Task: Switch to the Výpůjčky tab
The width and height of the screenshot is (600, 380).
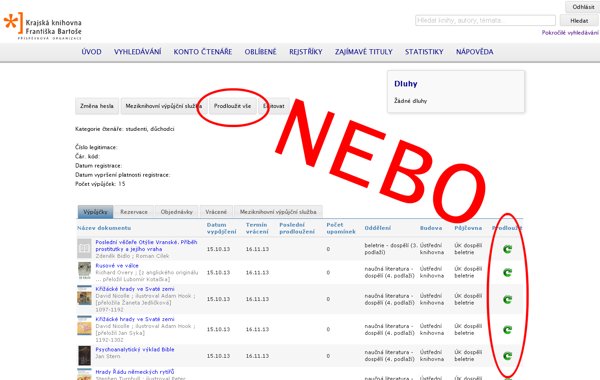Action: pos(95,212)
